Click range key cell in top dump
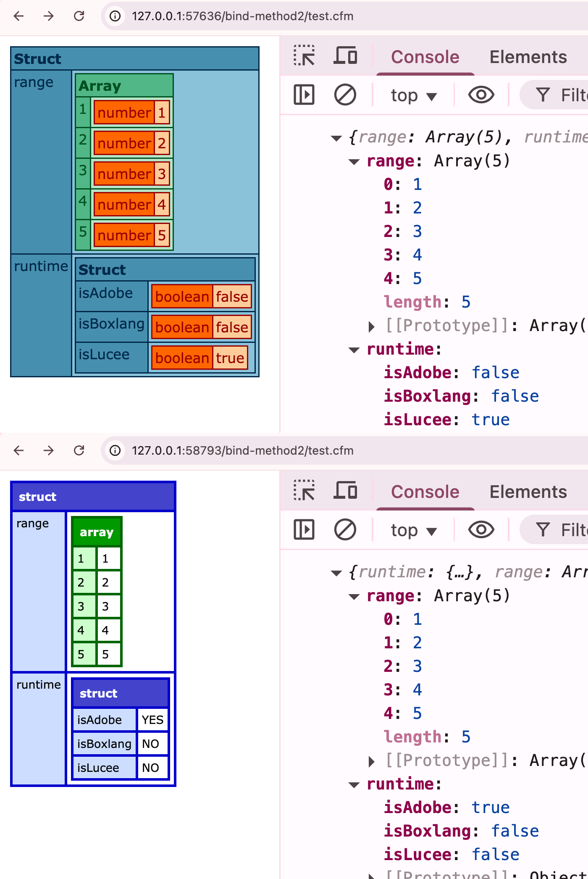The width and height of the screenshot is (588, 879). 41,162
